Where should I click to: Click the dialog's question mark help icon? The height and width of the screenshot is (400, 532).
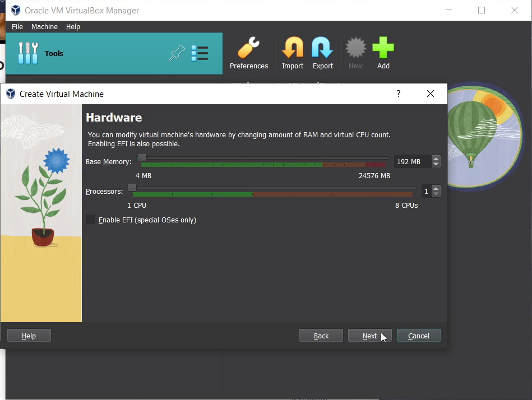pos(399,94)
